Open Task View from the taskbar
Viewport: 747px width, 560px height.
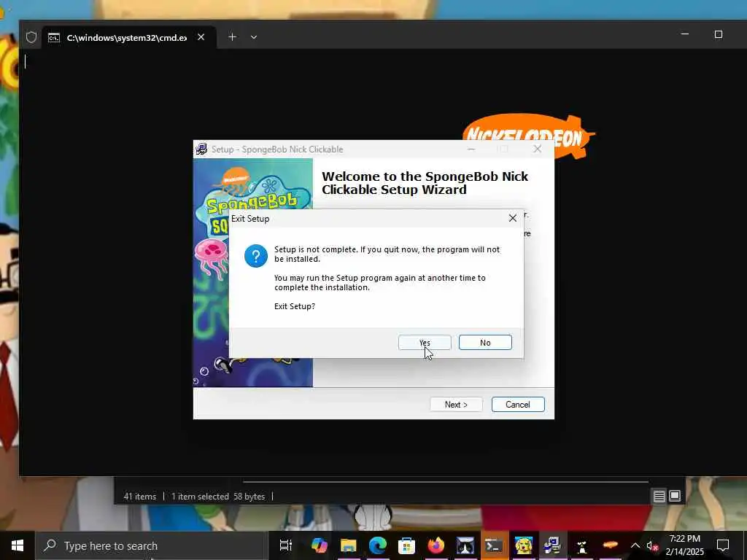(x=286, y=545)
